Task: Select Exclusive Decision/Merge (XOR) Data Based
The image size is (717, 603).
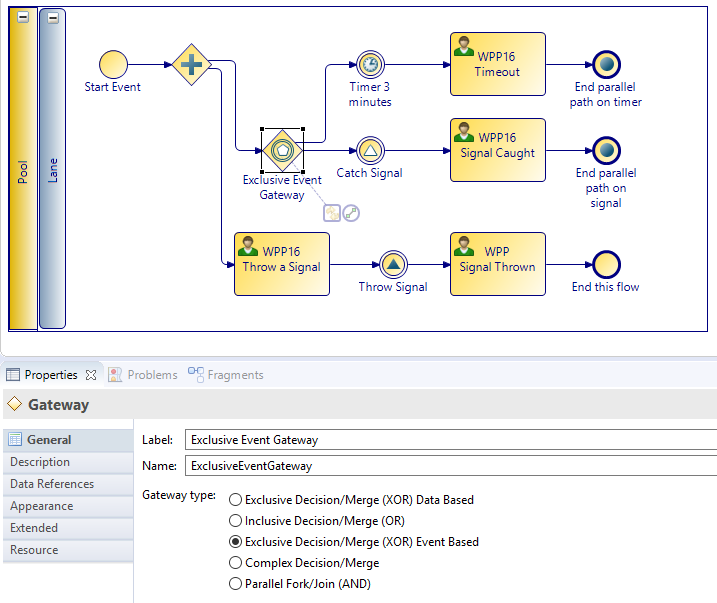Action: click(x=236, y=499)
